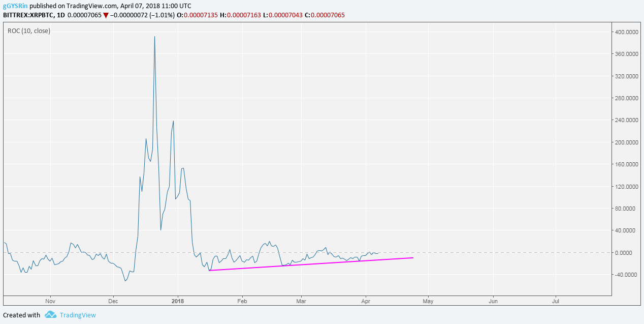
Task: Click the BITTREX:XRPBTC symbol title
Action: pos(28,15)
